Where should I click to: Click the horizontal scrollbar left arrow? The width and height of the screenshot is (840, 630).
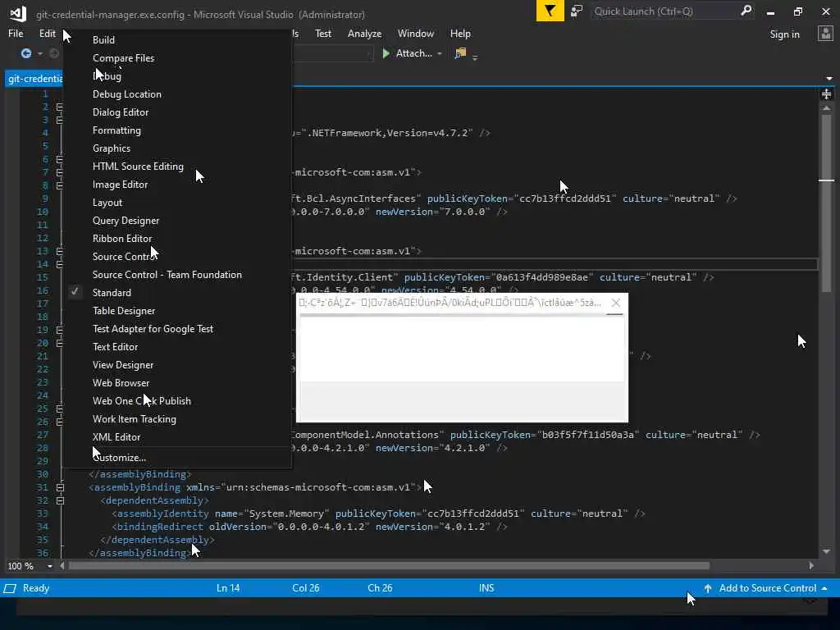point(62,565)
